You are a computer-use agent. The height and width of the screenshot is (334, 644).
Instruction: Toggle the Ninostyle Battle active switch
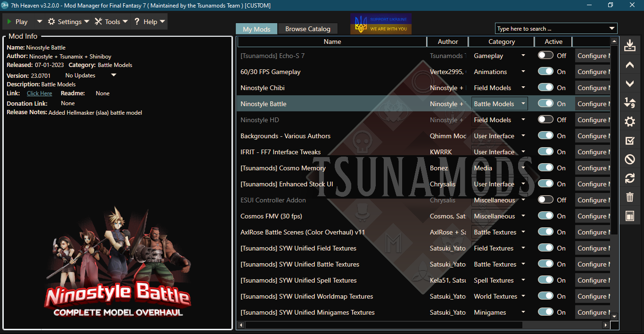[x=545, y=103]
